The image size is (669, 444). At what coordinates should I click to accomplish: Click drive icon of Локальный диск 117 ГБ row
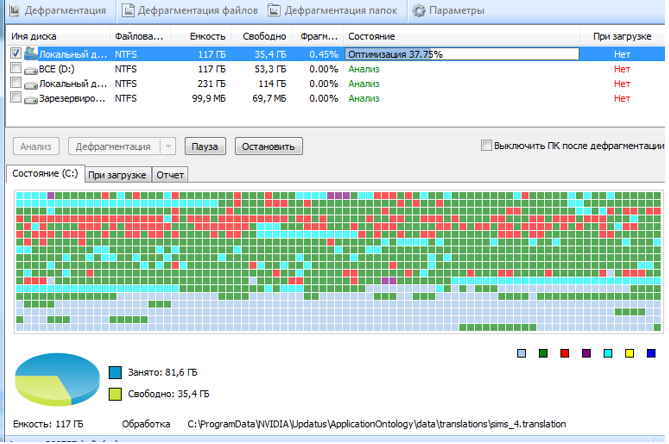point(31,53)
